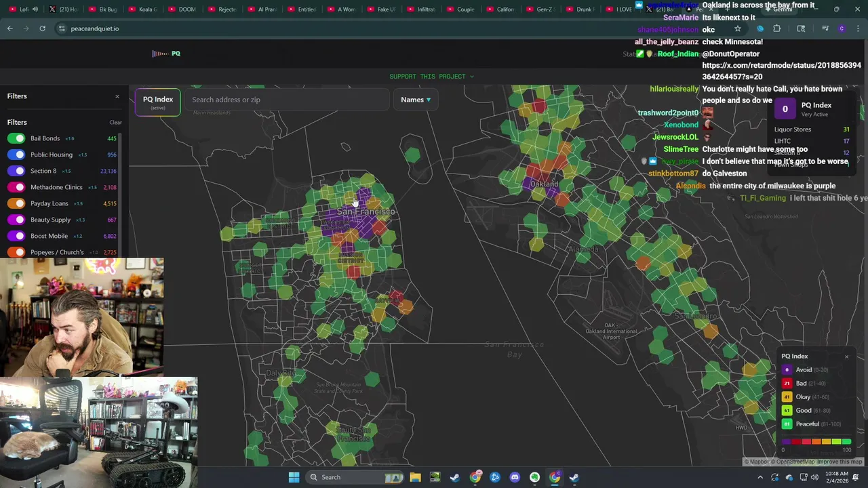This screenshot has height=488, width=868.
Task: Go back with browser back arrow
Action: coord(10,28)
